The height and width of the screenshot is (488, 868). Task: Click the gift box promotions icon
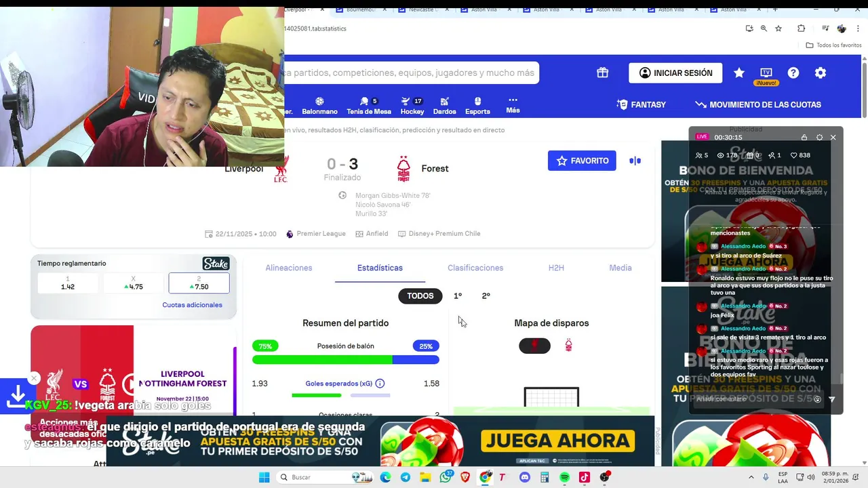[x=602, y=73]
